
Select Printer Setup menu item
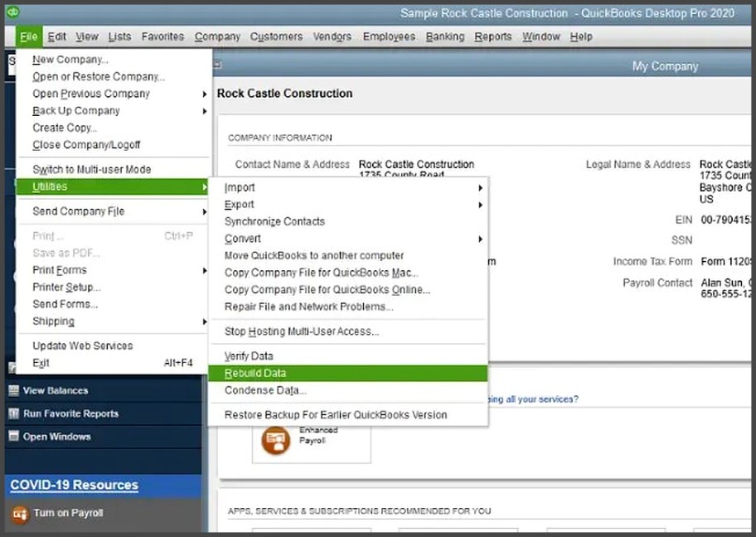(114, 288)
